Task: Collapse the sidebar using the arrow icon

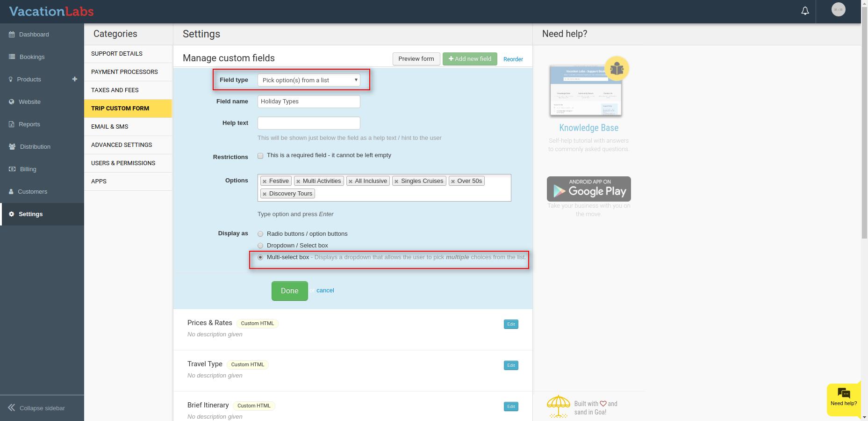Action: point(12,408)
